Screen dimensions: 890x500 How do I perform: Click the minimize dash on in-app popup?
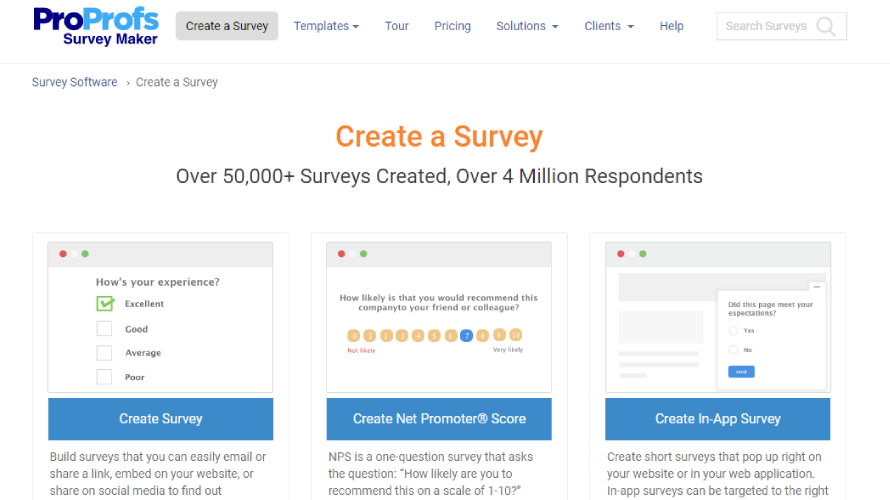[x=817, y=287]
